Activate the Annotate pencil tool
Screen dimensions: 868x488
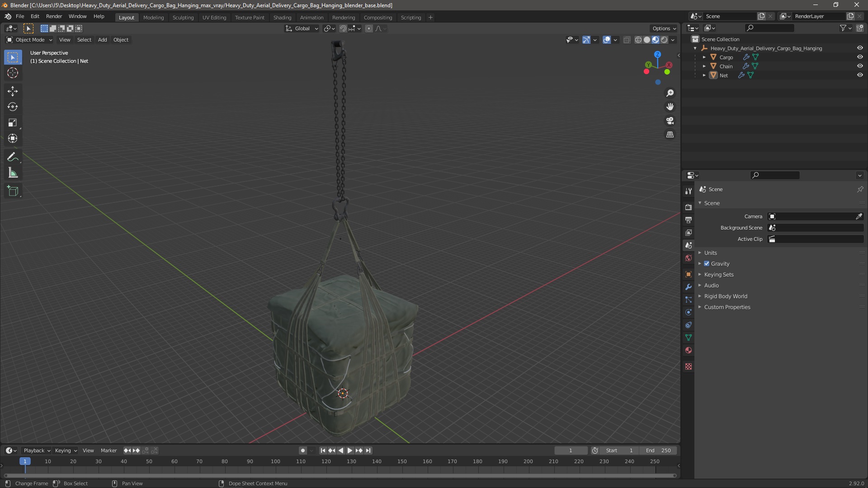(x=13, y=157)
